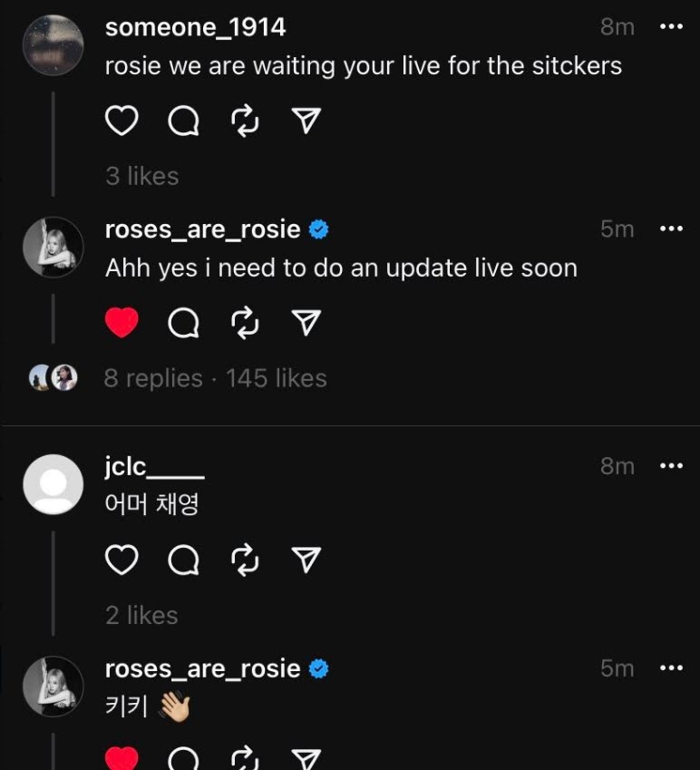Repost someone_1914's sticker comment
Image resolution: width=700 pixels, height=770 pixels.
(245, 121)
